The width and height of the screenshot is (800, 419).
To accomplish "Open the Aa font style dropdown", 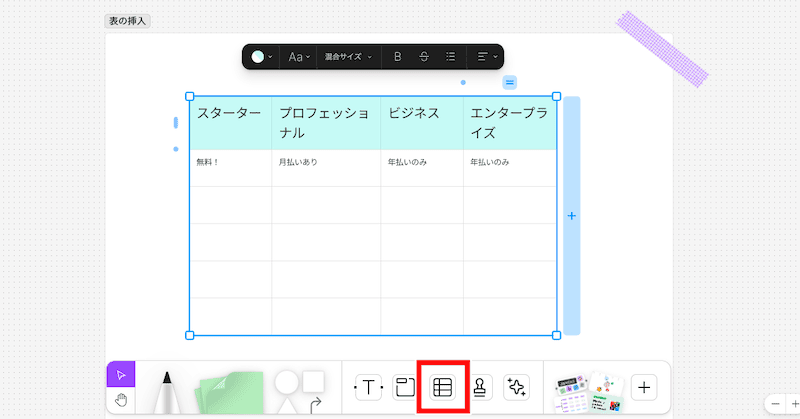I will (299, 57).
